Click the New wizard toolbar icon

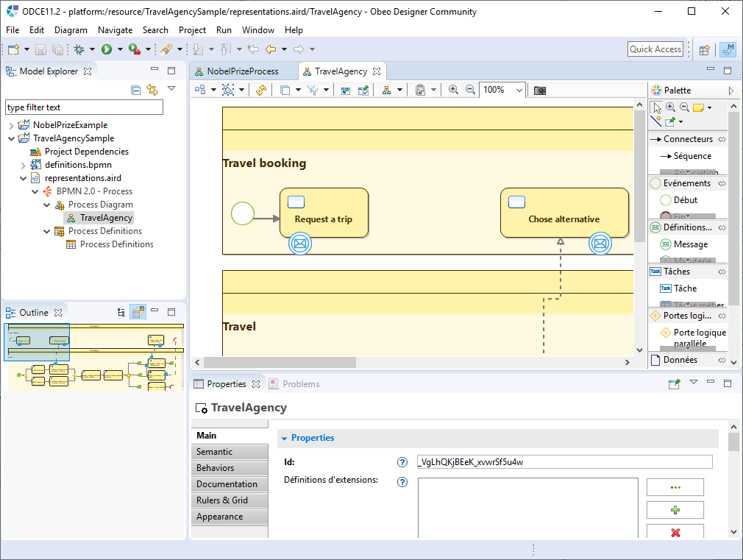pyautogui.click(x=13, y=49)
